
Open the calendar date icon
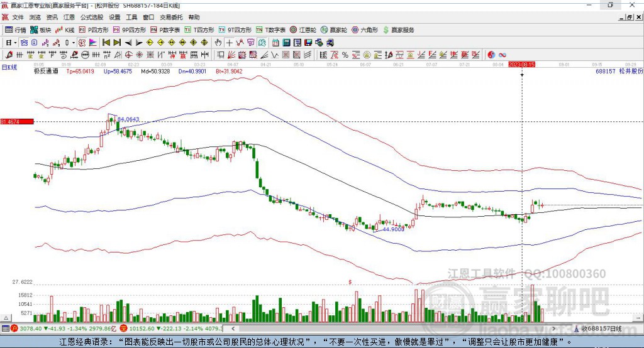click(275, 43)
